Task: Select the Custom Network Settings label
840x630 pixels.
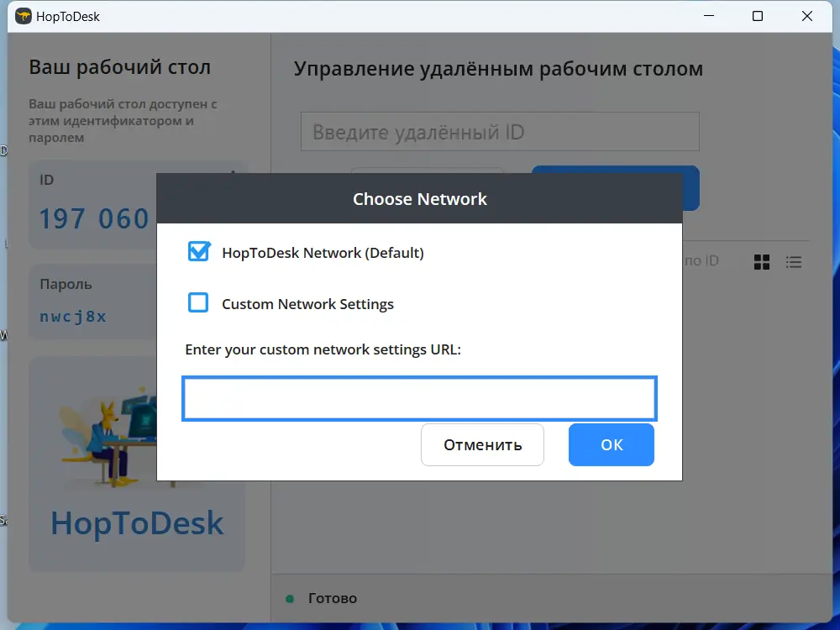Action: [307, 304]
